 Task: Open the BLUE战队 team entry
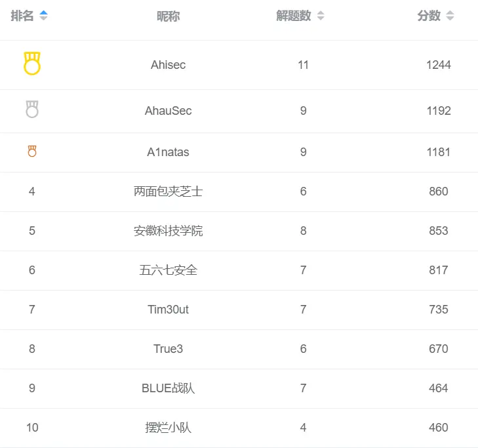click(168, 388)
